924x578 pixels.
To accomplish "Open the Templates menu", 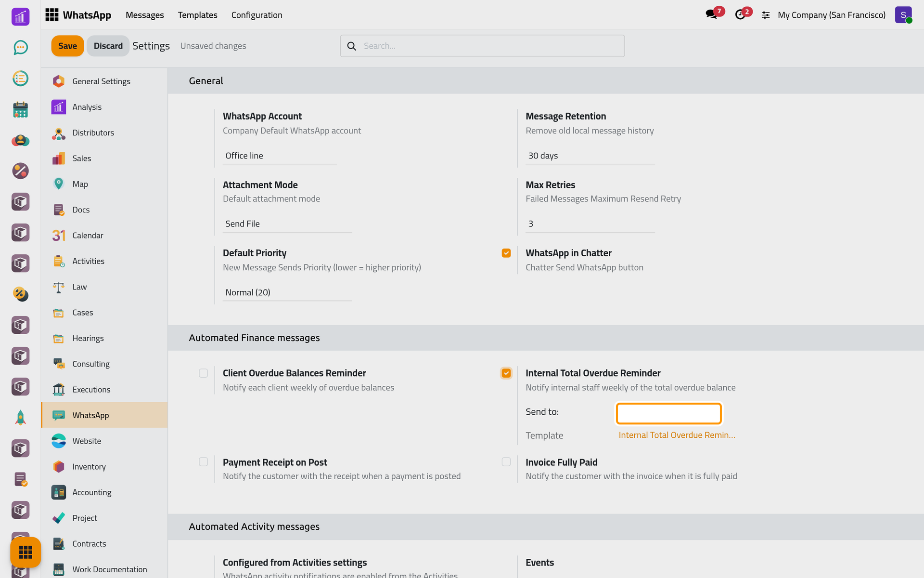I will pyautogui.click(x=198, y=15).
